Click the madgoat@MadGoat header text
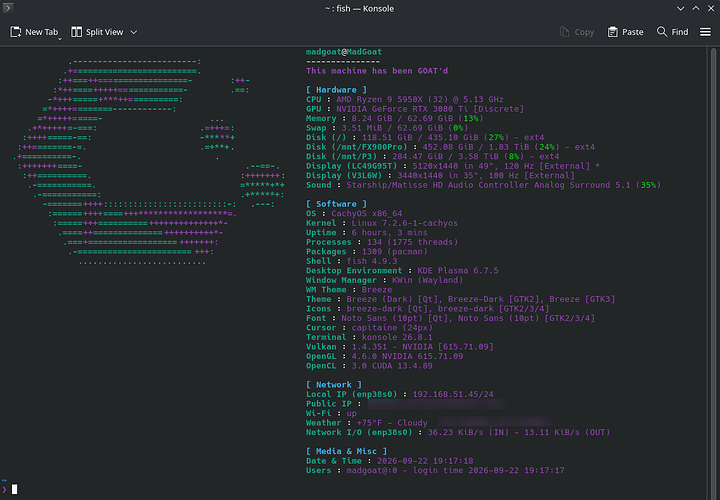The image size is (720, 500). click(x=344, y=52)
